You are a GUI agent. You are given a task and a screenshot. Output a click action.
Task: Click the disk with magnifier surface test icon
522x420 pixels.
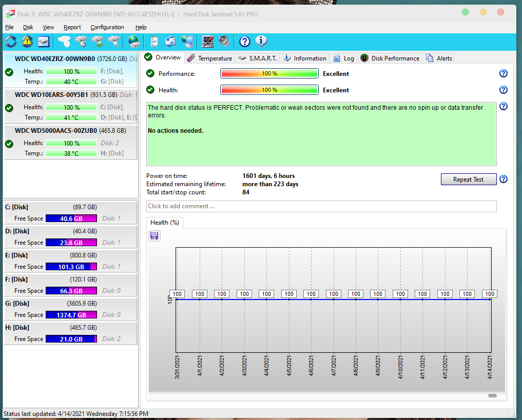pyautogui.click(x=114, y=42)
